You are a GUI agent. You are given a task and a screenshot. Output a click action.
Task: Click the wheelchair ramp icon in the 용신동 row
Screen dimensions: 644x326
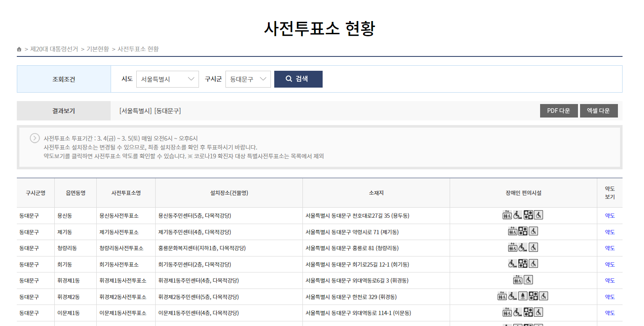point(517,215)
